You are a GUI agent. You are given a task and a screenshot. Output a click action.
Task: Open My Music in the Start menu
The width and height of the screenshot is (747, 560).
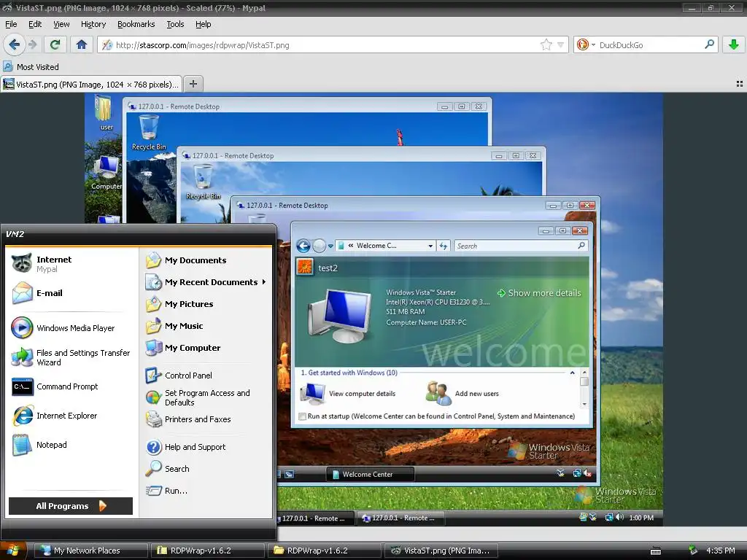click(206, 326)
